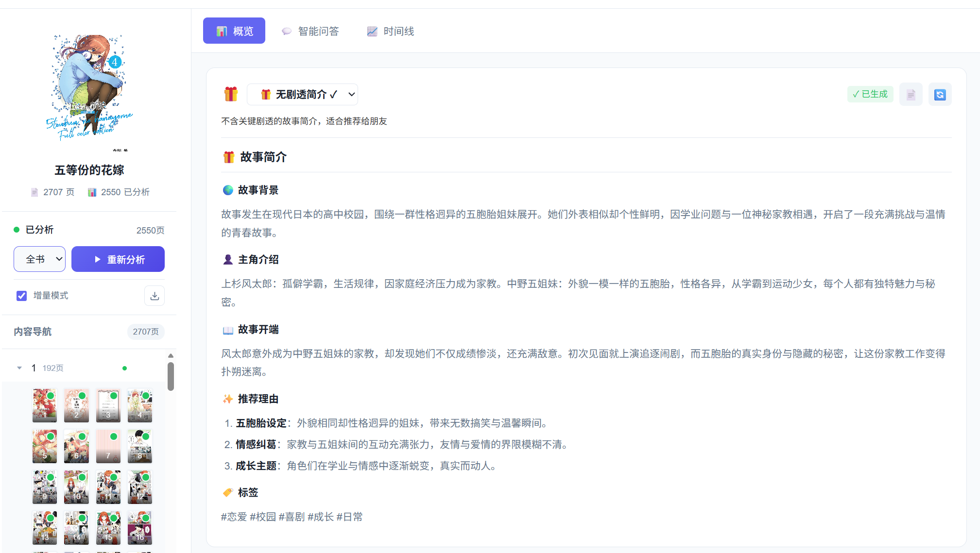Viewport: 980px width, 553px height.
Task: Select page thumbnail number 1
Action: pos(44,405)
